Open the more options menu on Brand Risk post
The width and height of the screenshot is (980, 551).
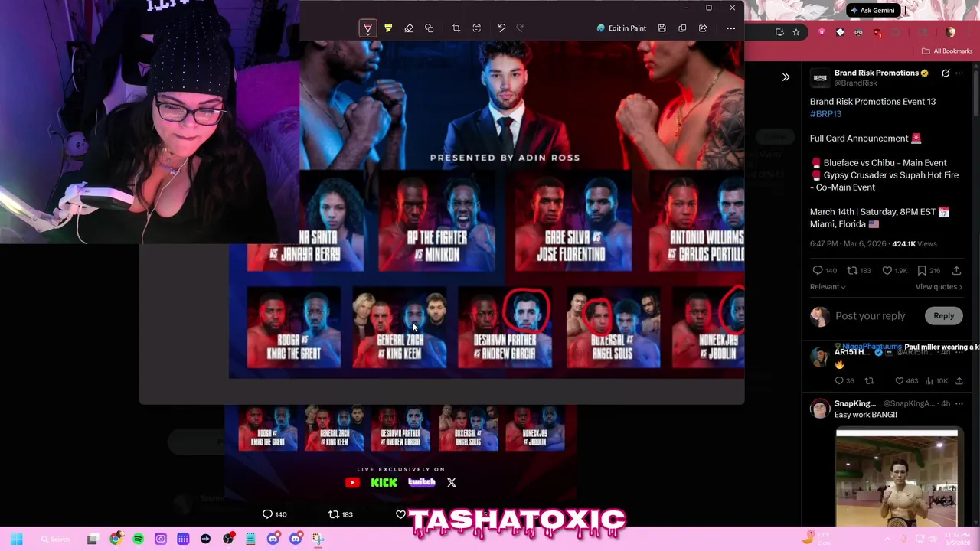[959, 73]
